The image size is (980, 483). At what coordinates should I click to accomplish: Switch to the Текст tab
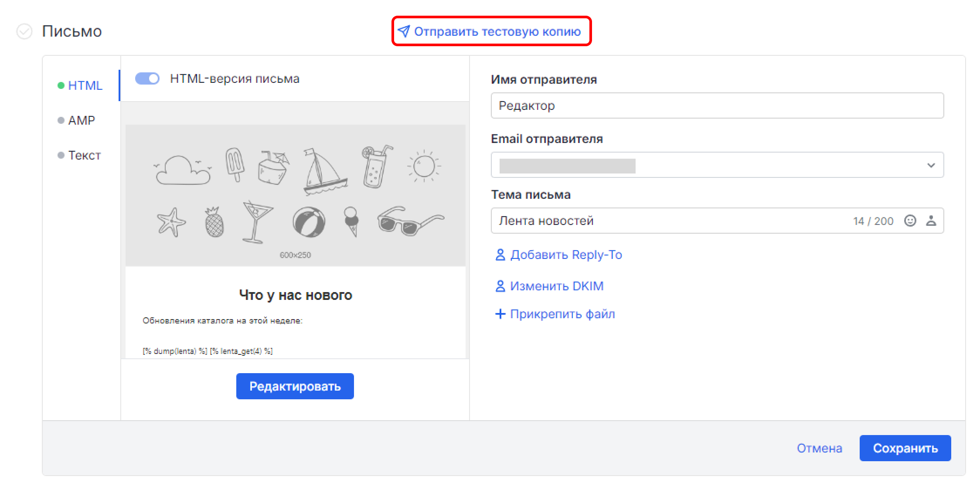[x=84, y=155]
